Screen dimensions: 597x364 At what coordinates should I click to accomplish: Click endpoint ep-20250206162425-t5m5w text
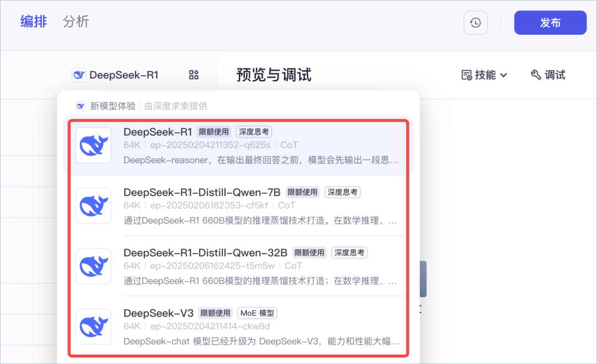pos(212,266)
